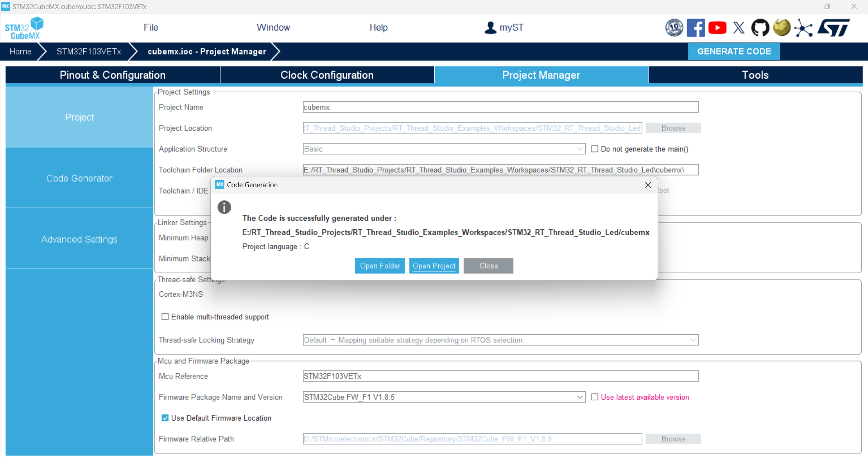Open the Code Generator side section

click(80, 178)
